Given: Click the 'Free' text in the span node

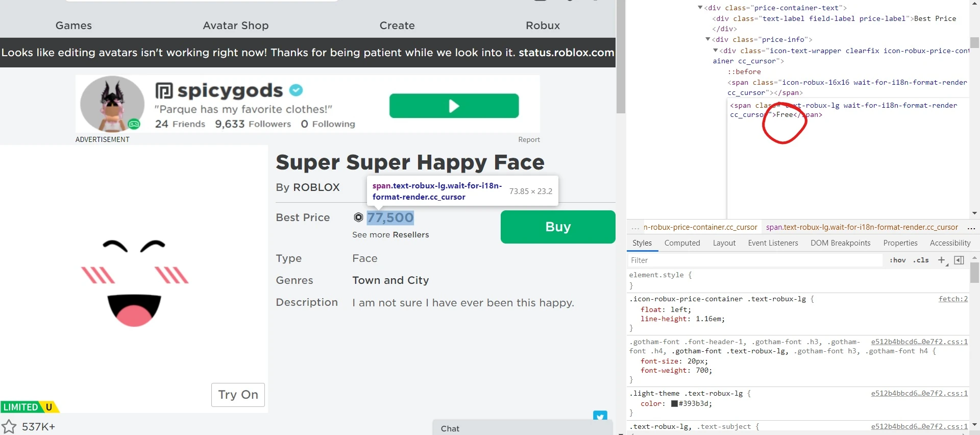Looking at the screenshot, I should click(785, 115).
